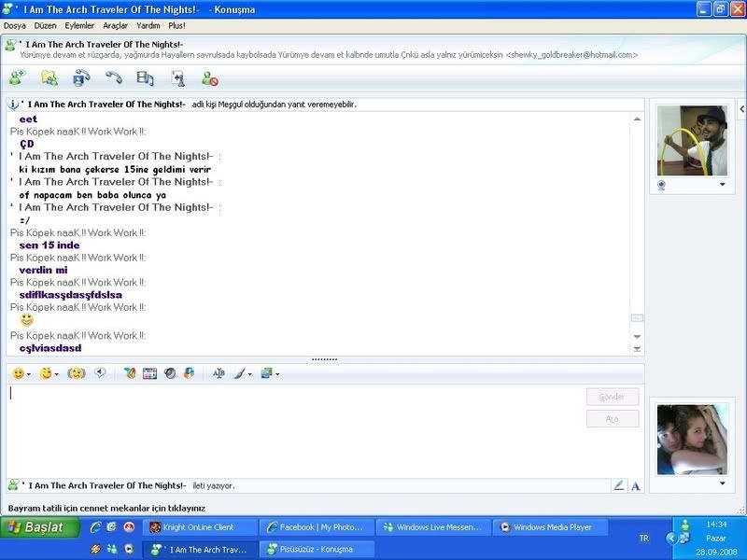Click the message text input area
The image size is (747, 560).
coord(295,431)
